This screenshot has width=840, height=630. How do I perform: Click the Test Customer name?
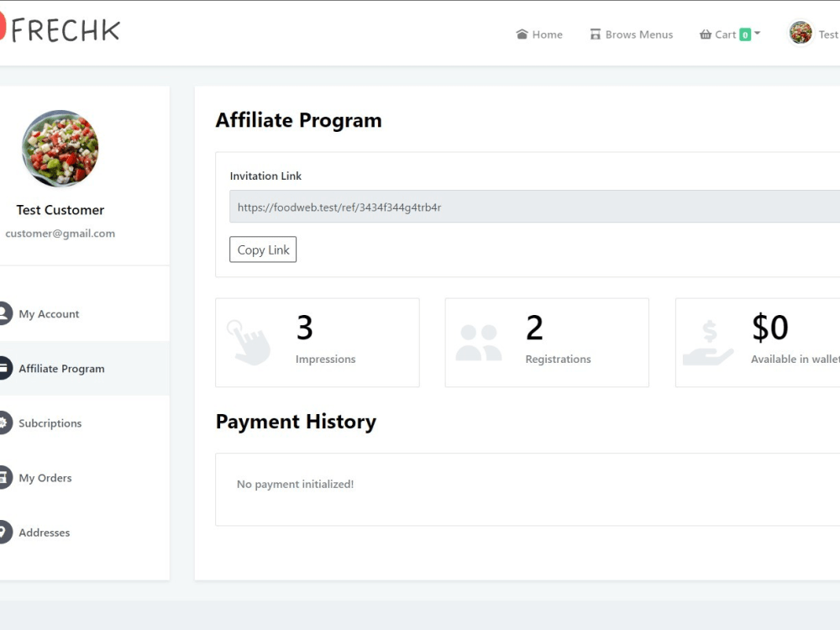point(60,210)
